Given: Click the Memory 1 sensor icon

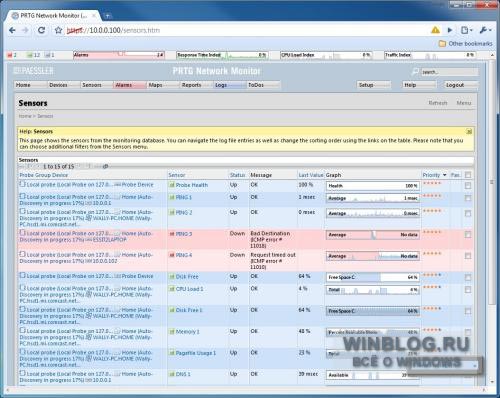Looking at the screenshot, I should (172, 332).
